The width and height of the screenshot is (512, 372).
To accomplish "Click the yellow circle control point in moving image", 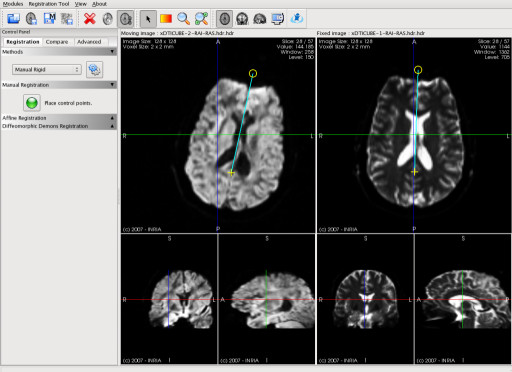I will pyautogui.click(x=253, y=73).
